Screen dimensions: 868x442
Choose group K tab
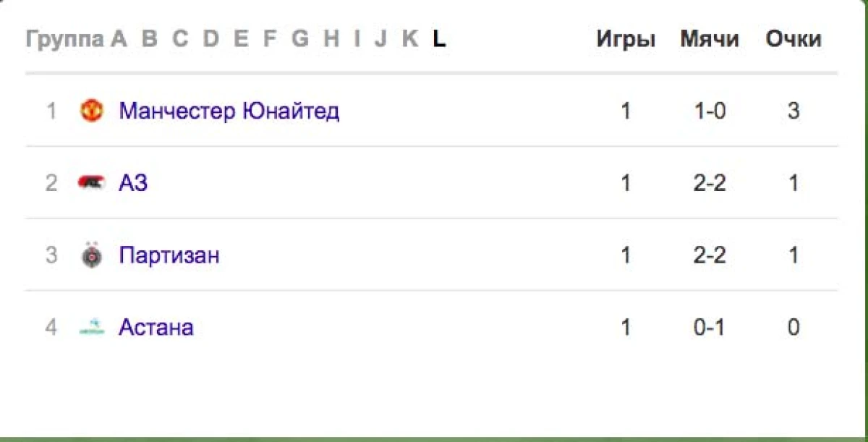tap(409, 38)
